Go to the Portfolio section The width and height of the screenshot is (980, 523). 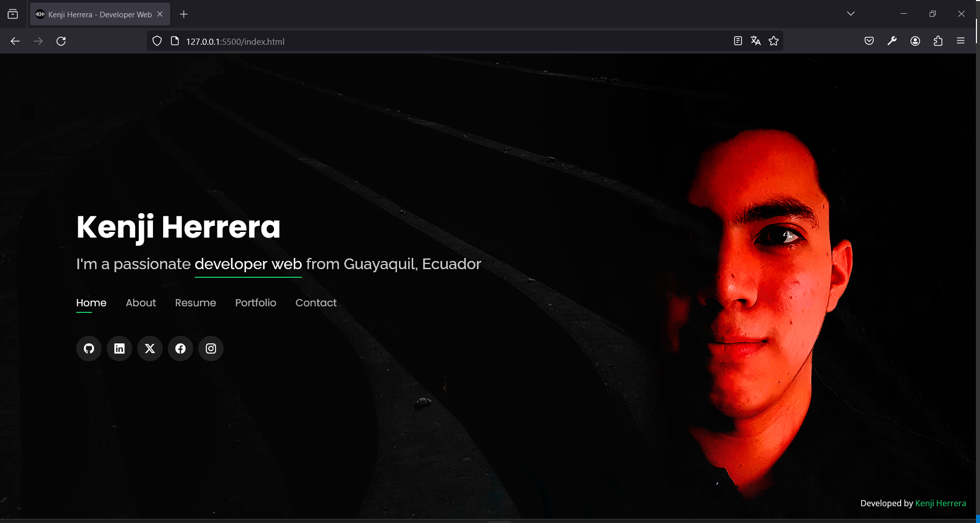[x=256, y=303]
